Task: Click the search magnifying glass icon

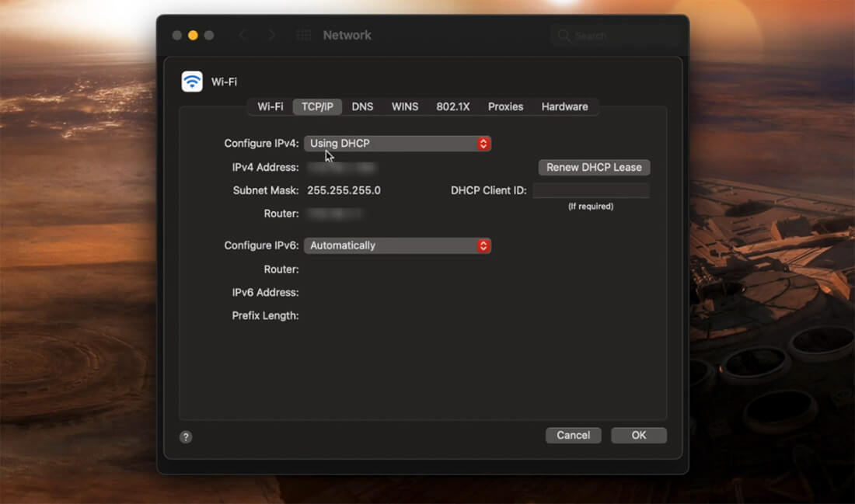Action: (563, 35)
